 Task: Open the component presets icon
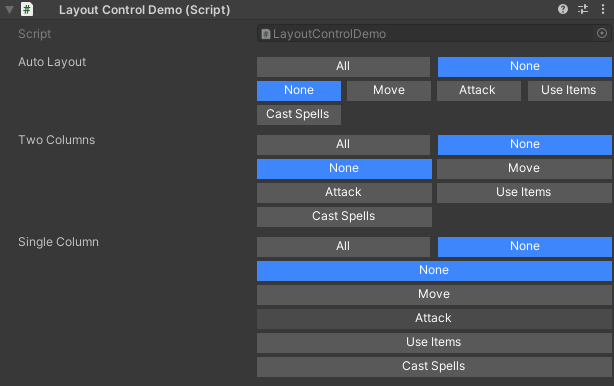coord(583,9)
